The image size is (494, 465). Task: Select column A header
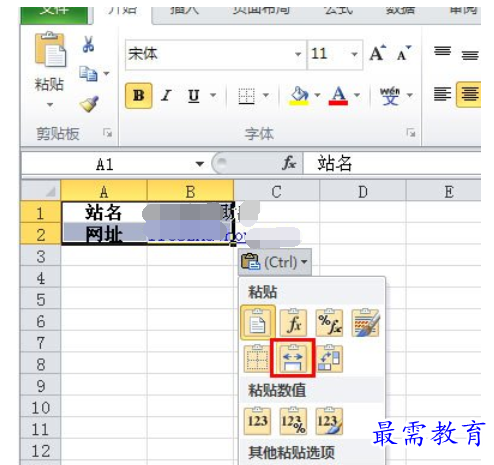click(x=104, y=192)
